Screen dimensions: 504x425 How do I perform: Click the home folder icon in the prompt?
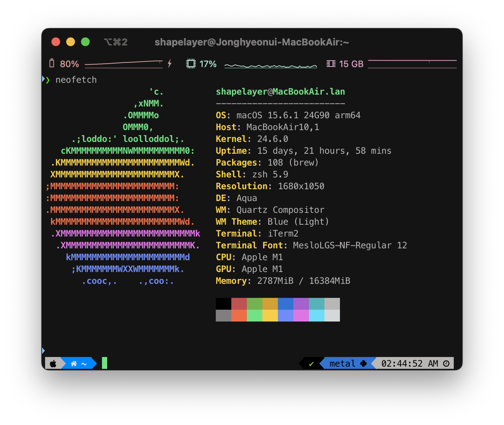pyautogui.click(x=74, y=364)
